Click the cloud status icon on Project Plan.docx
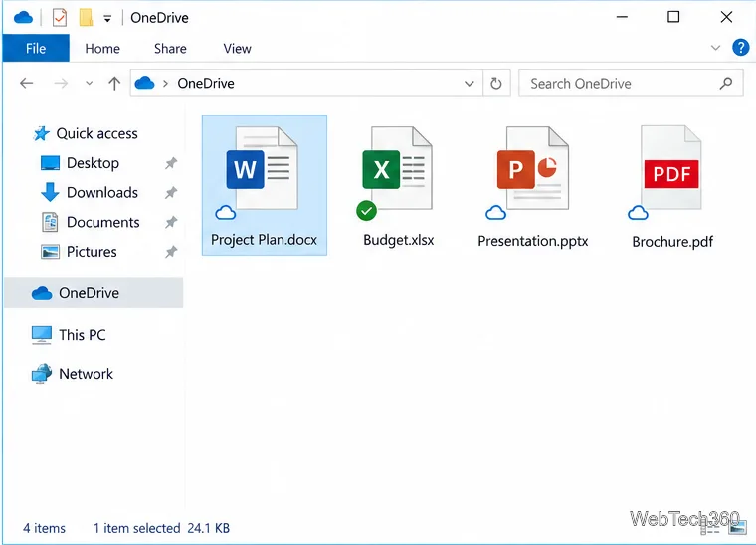 click(225, 212)
